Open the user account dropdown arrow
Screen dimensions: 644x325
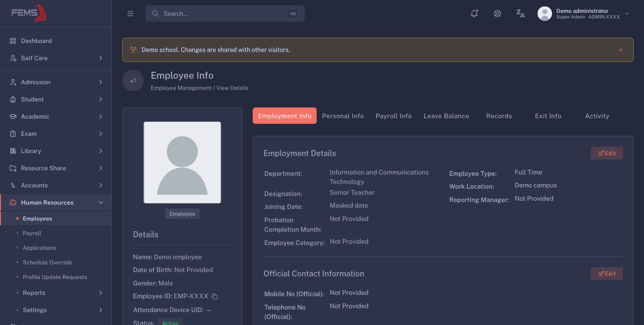tap(627, 14)
